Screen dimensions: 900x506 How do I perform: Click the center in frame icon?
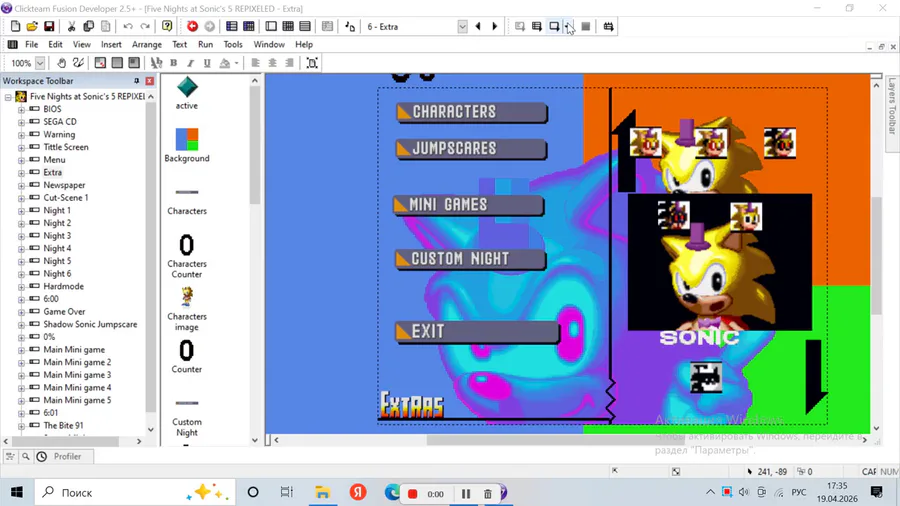pyautogui.click(x=312, y=63)
